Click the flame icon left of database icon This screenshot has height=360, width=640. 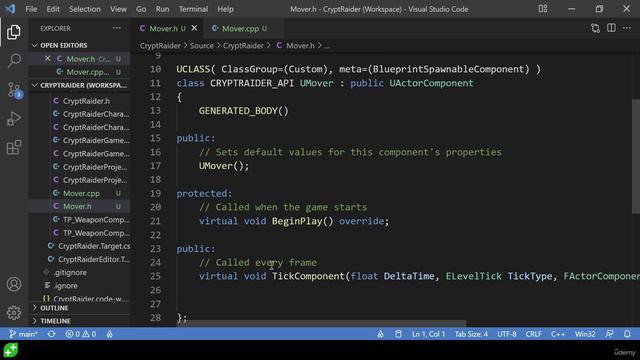[380, 334]
